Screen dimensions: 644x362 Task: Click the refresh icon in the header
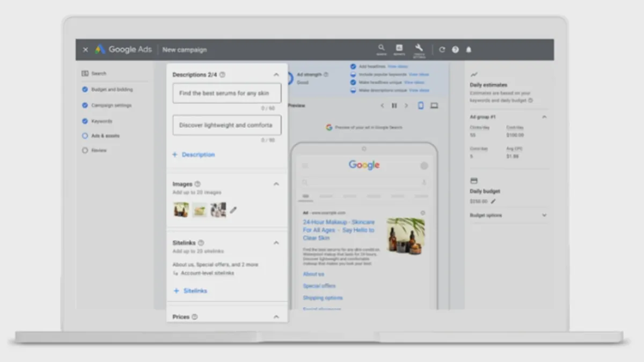(x=442, y=49)
